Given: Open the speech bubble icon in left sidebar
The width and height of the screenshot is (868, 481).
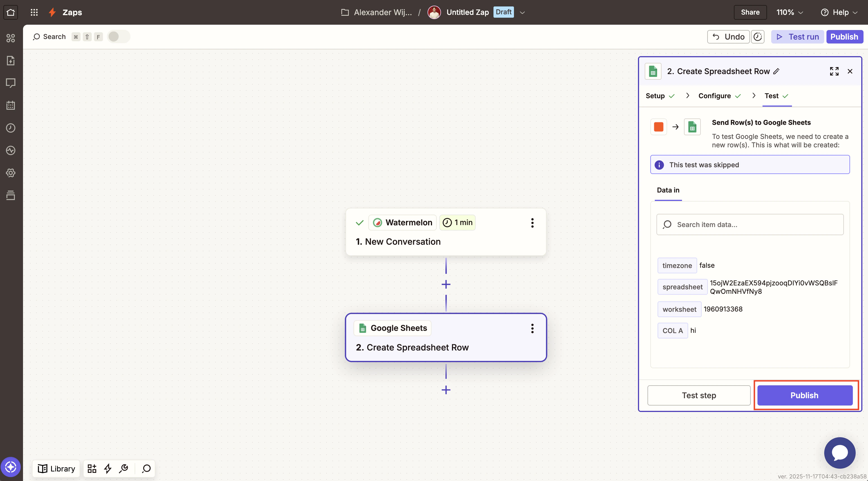Looking at the screenshot, I should [x=11, y=83].
